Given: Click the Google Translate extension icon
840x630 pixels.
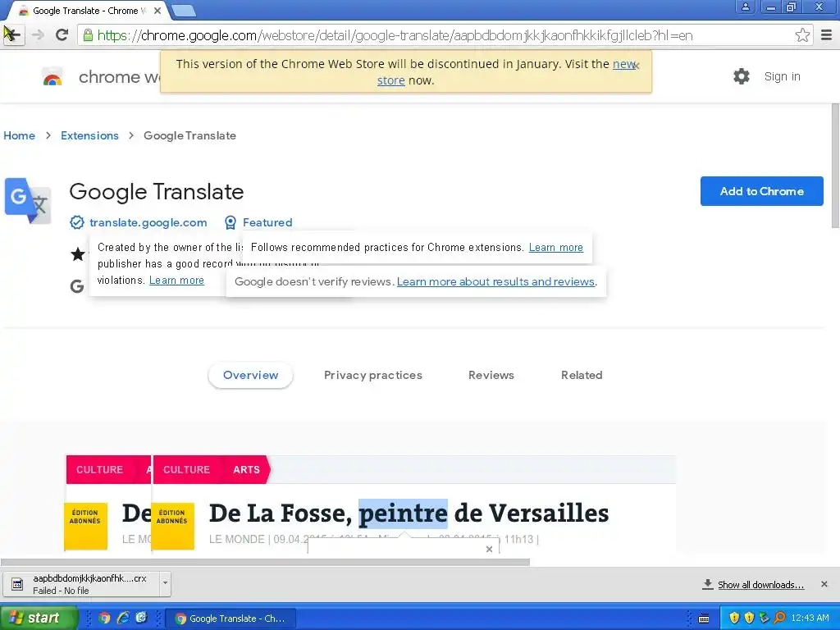Looking at the screenshot, I should (x=28, y=200).
